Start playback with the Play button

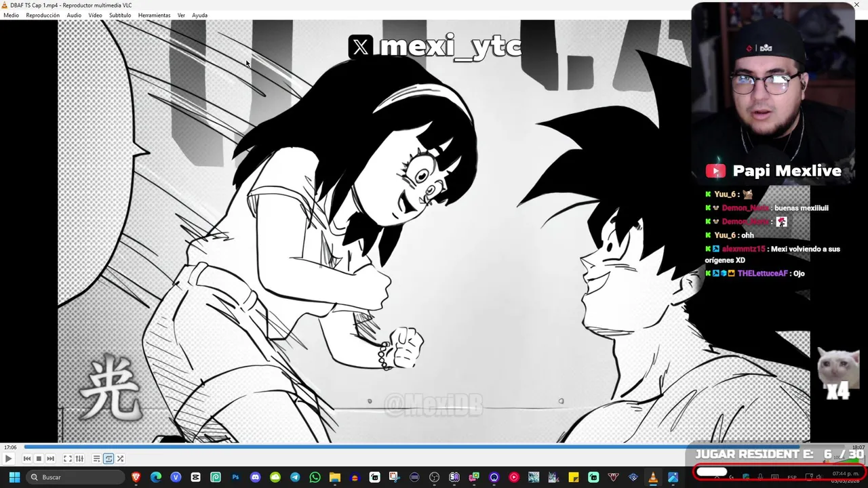[x=8, y=459]
